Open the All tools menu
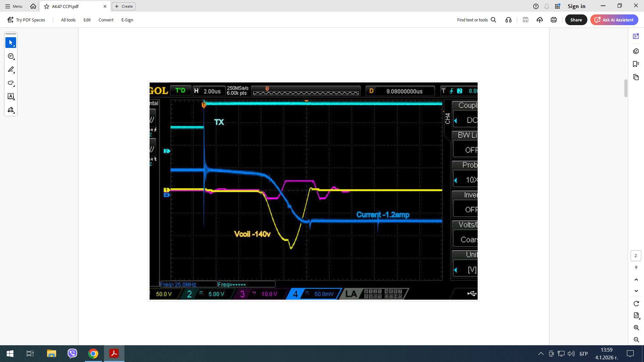This screenshot has height=362, width=644. (68, 20)
